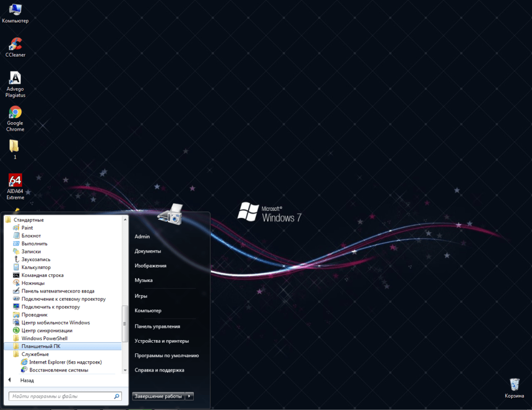Click the Калькулятор icon
The image size is (532, 410).
click(x=16, y=267)
